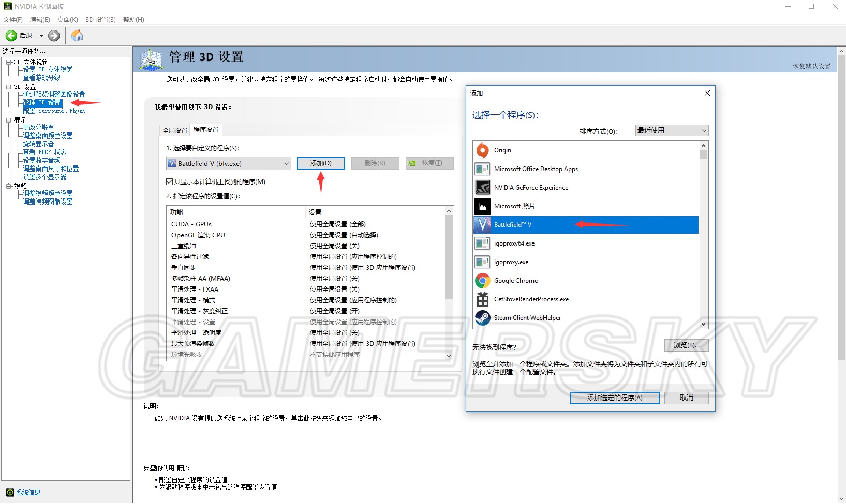Click the program list scrollbar thumb
This screenshot has width=846, height=504.
[x=703, y=155]
